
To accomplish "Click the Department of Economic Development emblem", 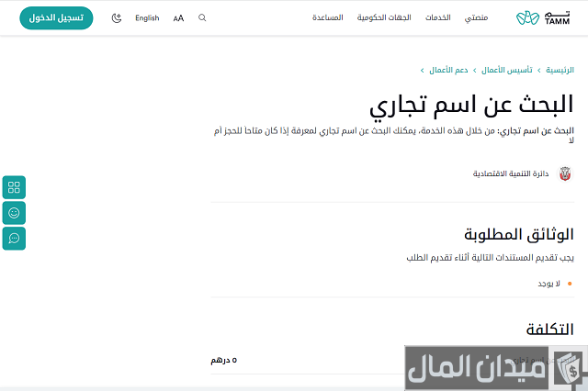I will [x=565, y=173].
